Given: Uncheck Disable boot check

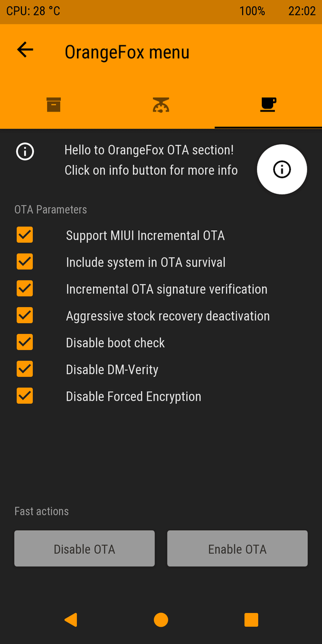Looking at the screenshot, I should 24,342.
